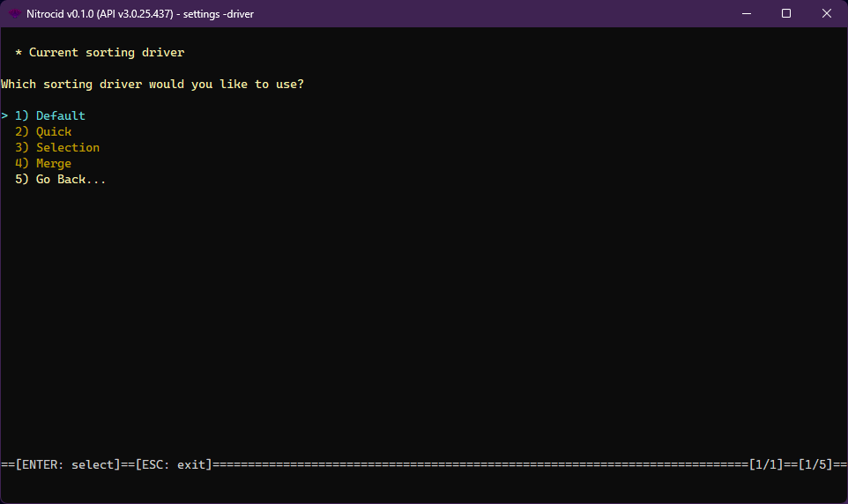Select the Selection sorting driver
Viewport: 848px width, 504px height.
(67, 148)
